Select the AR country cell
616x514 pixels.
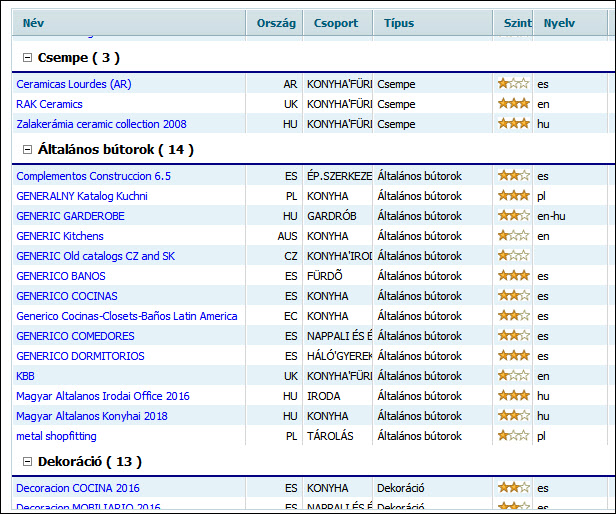coord(274,84)
